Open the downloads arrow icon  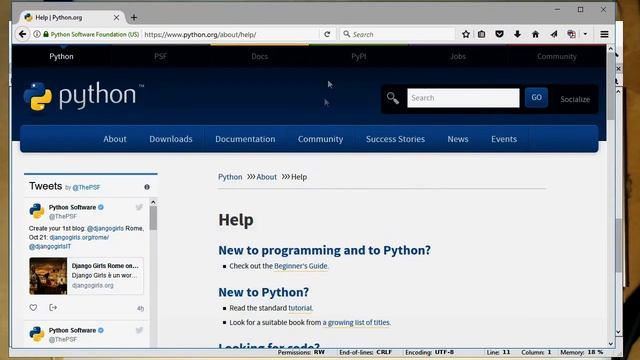(x=517, y=34)
